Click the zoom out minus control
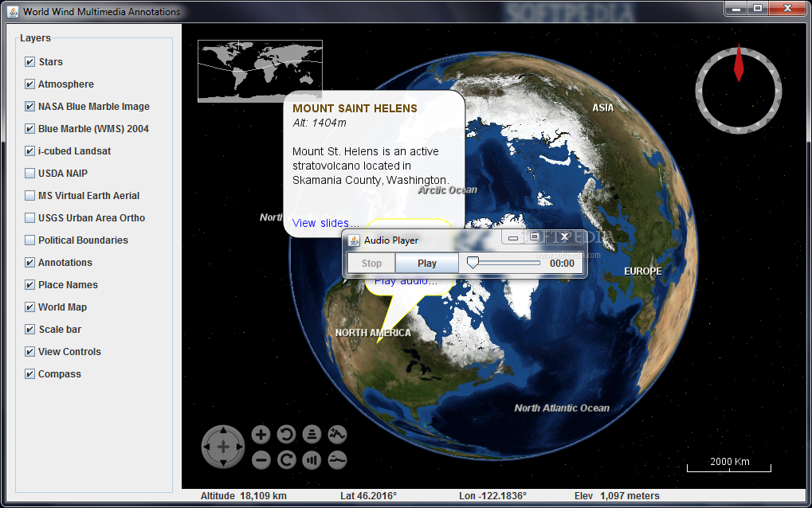 [261, 460]
